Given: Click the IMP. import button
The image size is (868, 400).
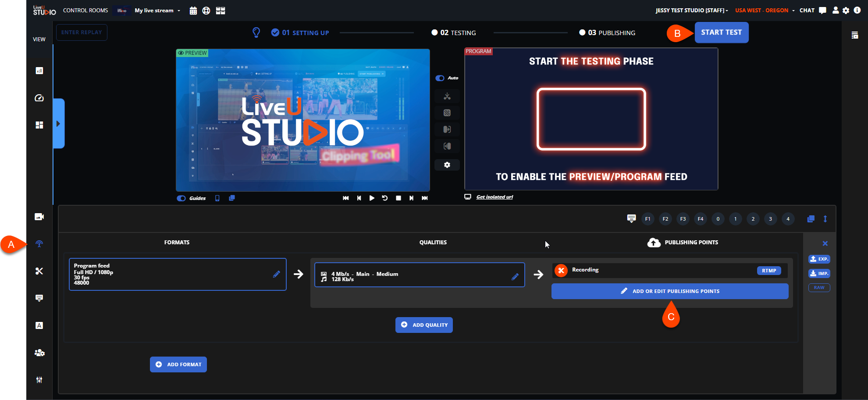Looking at the screenshot, I should (x=819, y=274).
